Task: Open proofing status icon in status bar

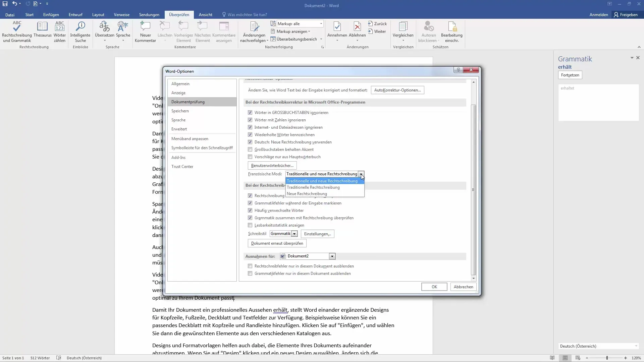Action: pos(59,358)
